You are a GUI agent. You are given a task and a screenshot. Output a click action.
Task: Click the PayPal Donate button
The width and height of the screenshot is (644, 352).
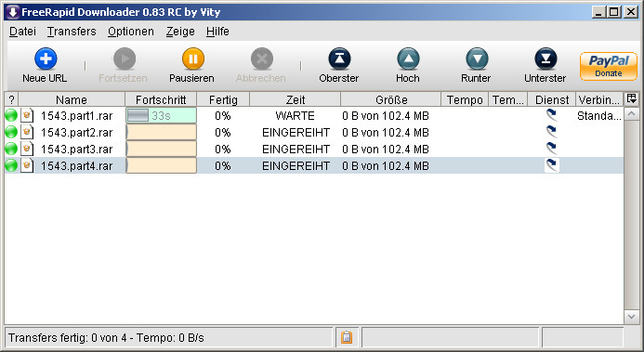(x=609, y=66)
